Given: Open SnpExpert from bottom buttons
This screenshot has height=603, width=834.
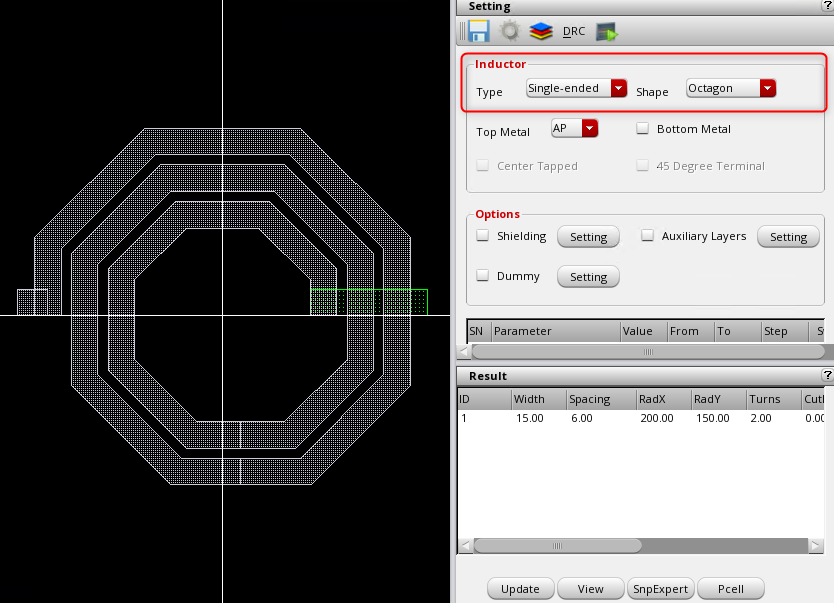Looking at the screenshot, I should tap(660, 589).
